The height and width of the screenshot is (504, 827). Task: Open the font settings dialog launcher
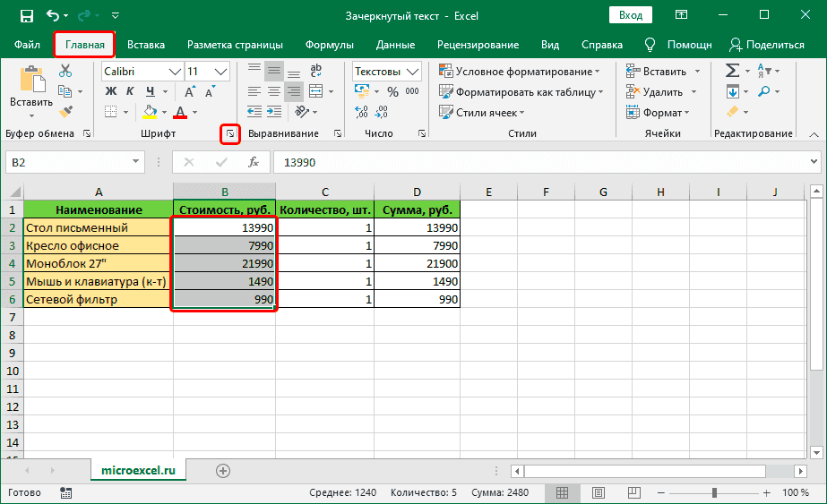tap(230, 133)
